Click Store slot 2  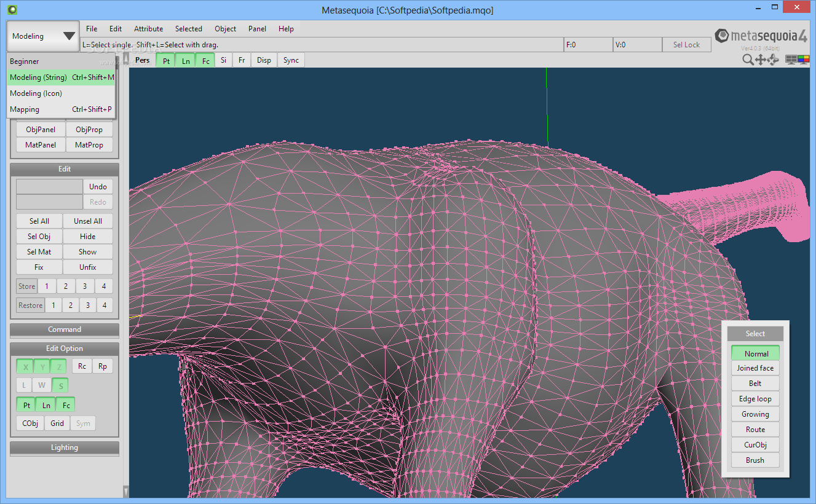(x=66, y=286)
